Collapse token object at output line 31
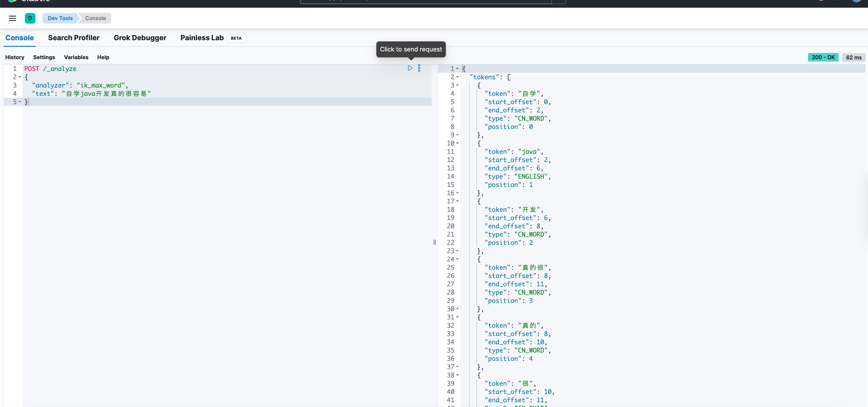868x407 pixels. [457, 317]
